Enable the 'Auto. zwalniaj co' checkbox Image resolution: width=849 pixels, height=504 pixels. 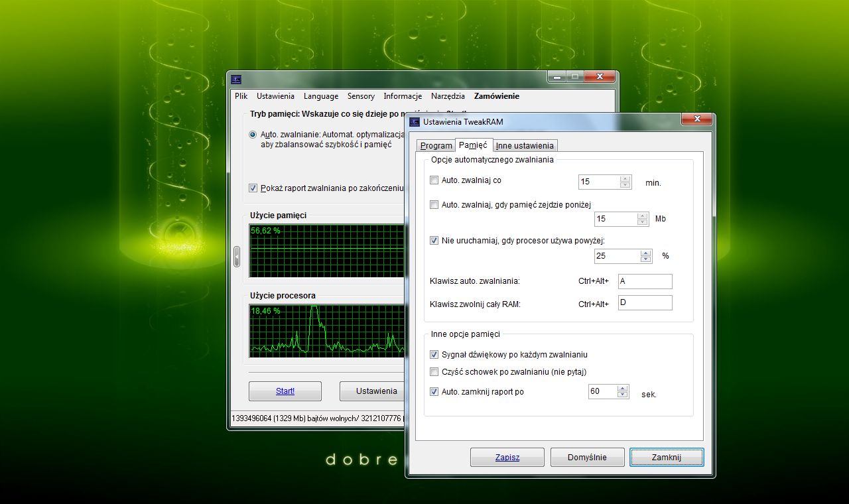coord(434,180)
